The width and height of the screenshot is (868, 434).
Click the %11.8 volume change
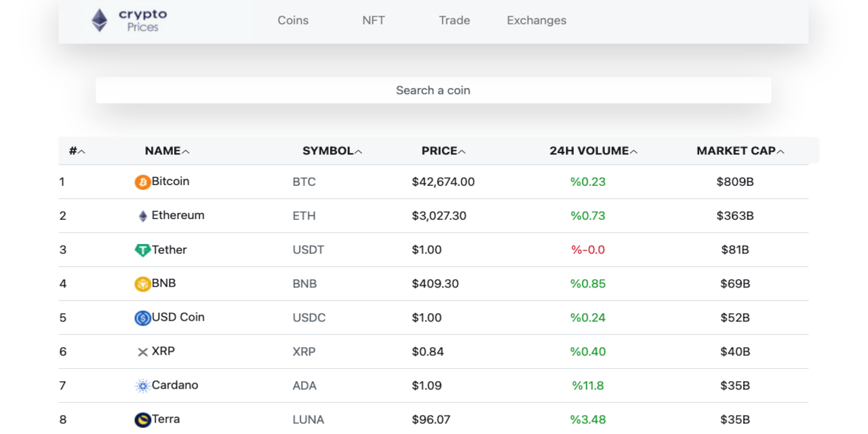[588, 385]
